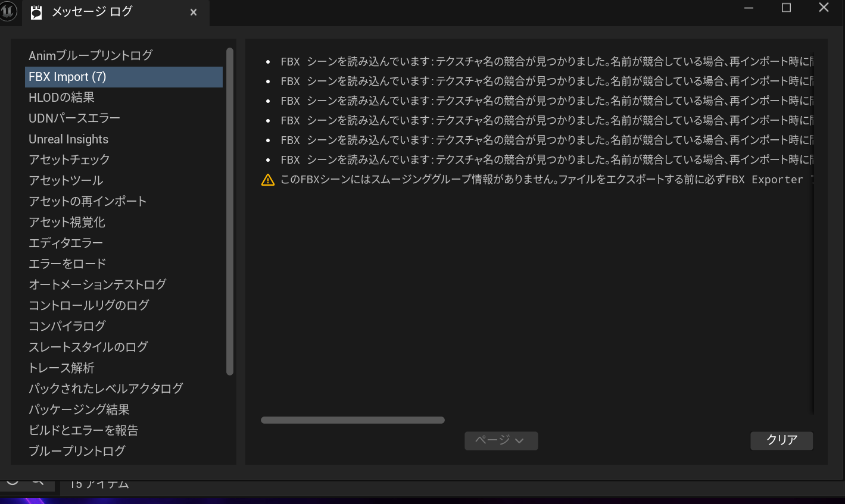The image size is (845, 504).
Task: Open the アセットの再インポート log
Action: [x=124, y=202]
